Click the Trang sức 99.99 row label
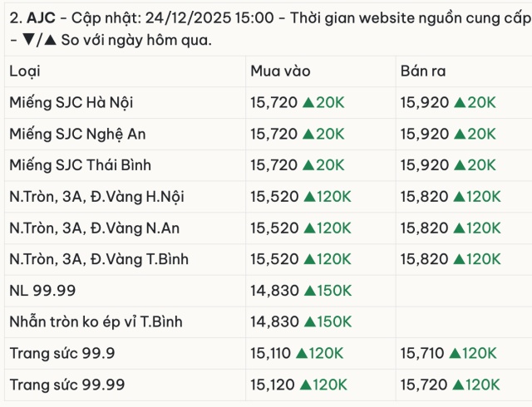 [67, 385]
